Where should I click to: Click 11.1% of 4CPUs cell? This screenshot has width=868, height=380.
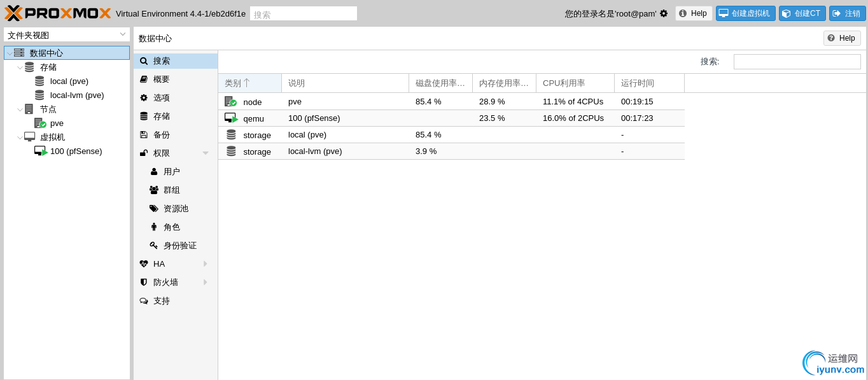tap(575, 101)
